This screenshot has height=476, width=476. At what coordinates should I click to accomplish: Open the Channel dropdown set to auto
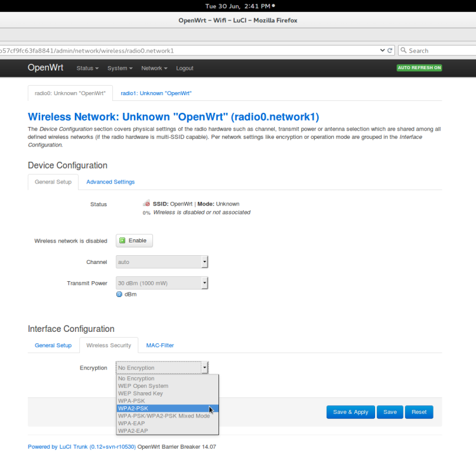[x=162, y=261]
